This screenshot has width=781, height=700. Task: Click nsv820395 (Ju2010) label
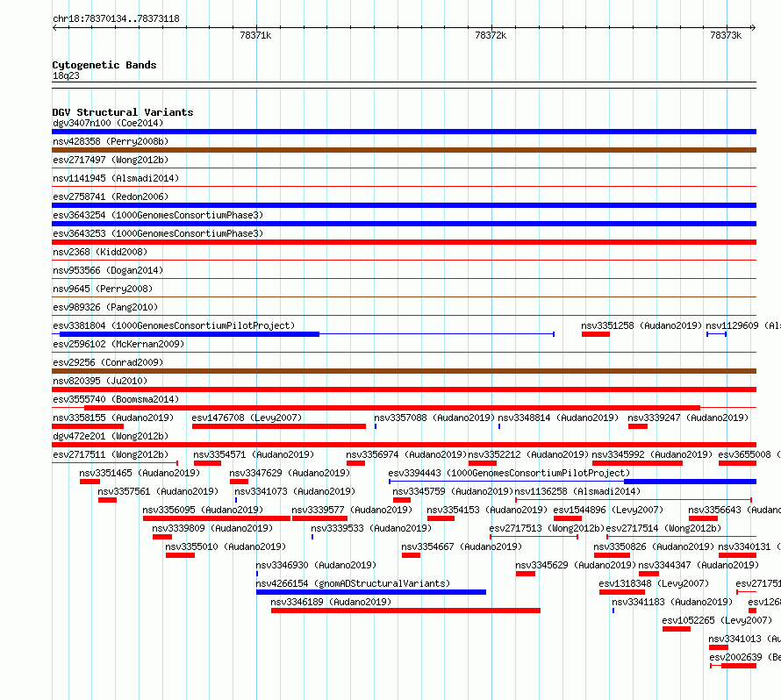pyautogui.click(x=100, y=381)
